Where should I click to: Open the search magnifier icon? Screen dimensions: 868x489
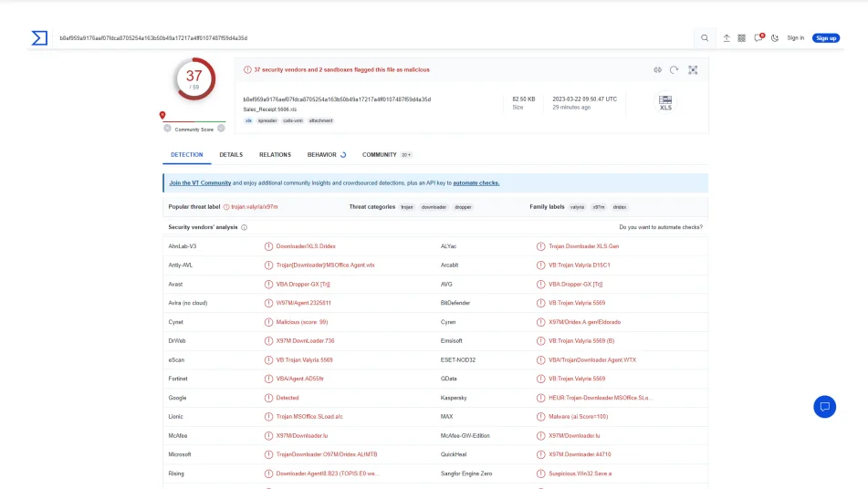(705, 38)
